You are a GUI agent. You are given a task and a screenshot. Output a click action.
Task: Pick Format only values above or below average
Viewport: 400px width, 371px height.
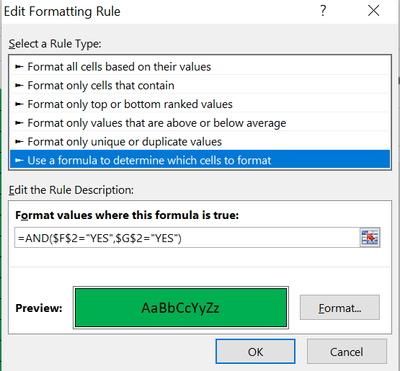coord(200,123)
